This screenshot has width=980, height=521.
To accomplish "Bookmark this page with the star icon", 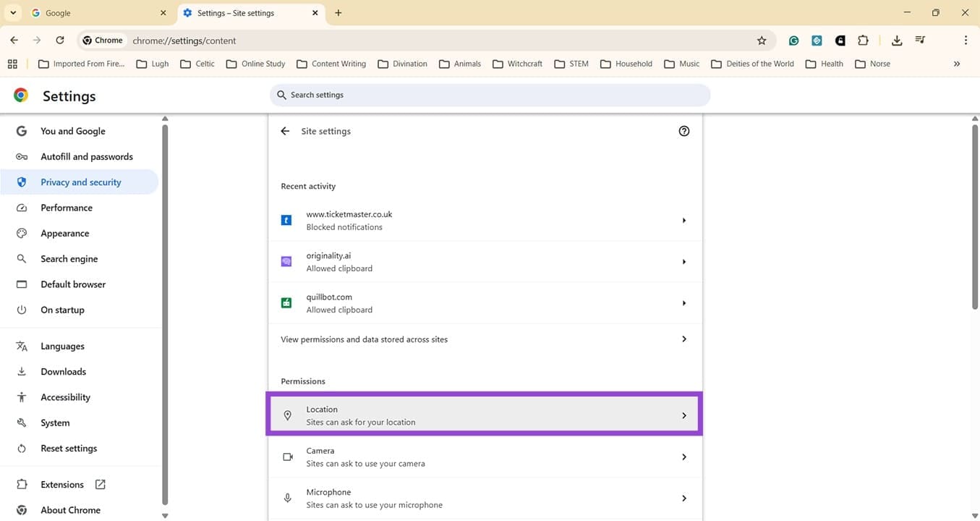I will (x=762, y=41).
